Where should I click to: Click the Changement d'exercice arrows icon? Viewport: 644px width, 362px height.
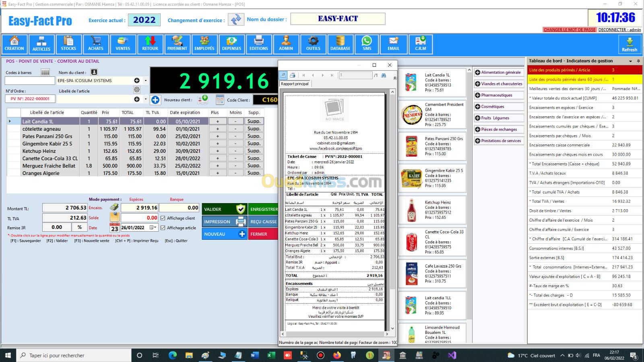(x=236, y=19)
